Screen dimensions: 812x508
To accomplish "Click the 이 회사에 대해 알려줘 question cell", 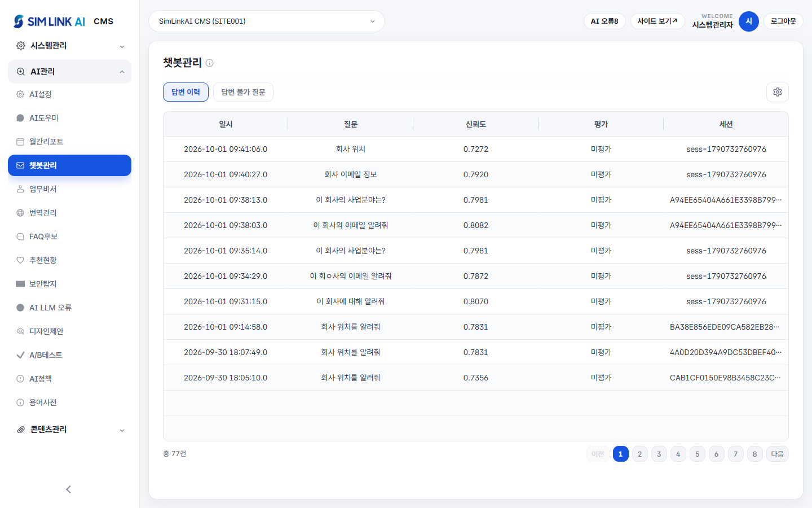I will click(x=351, y=301).
